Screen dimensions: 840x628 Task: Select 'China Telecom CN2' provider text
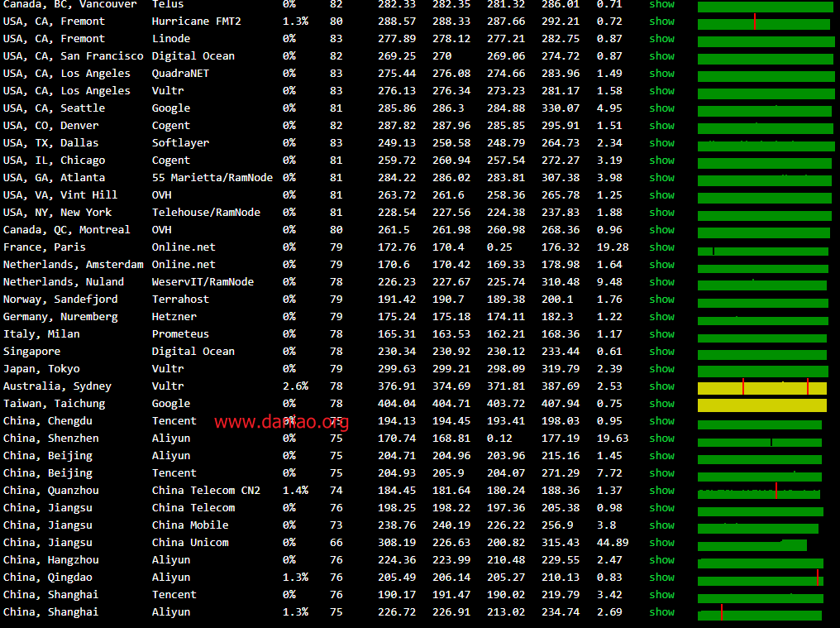click(206, 490)
